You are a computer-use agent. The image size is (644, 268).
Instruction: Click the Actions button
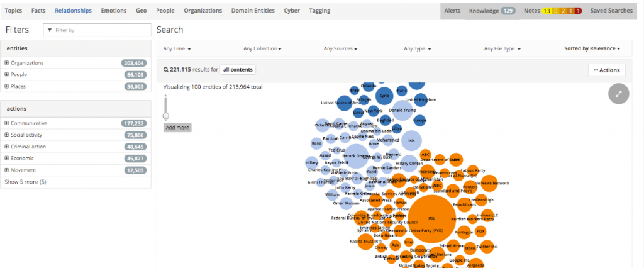tap(607, 70)
